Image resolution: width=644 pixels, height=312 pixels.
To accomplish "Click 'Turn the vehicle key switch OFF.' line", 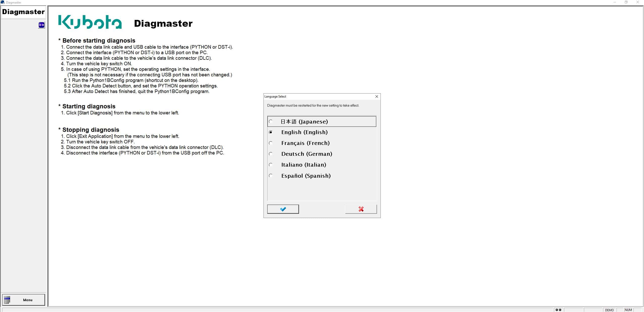I will pos(98,142).
